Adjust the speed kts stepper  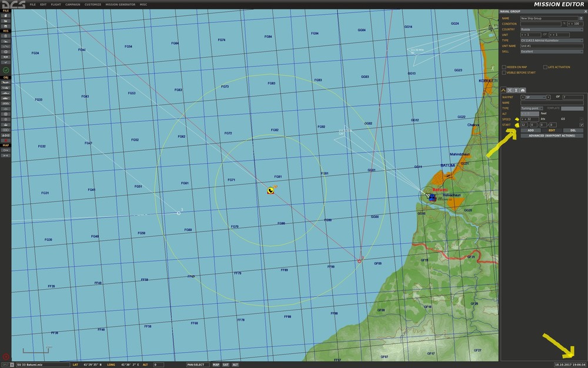tap(530, 120)
